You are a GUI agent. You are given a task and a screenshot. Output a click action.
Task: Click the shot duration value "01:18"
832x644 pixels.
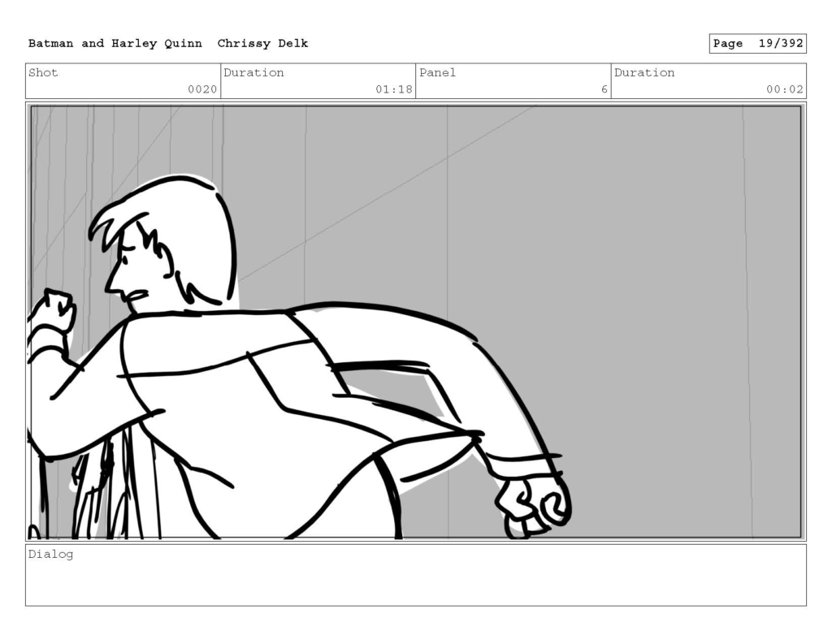(x=394, y=89)
